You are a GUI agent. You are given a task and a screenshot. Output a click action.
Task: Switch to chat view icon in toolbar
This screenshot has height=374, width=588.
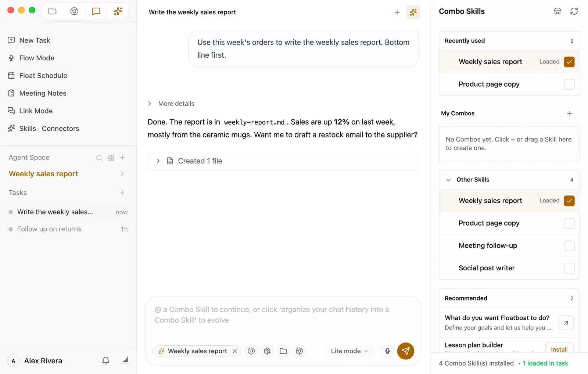96,11
